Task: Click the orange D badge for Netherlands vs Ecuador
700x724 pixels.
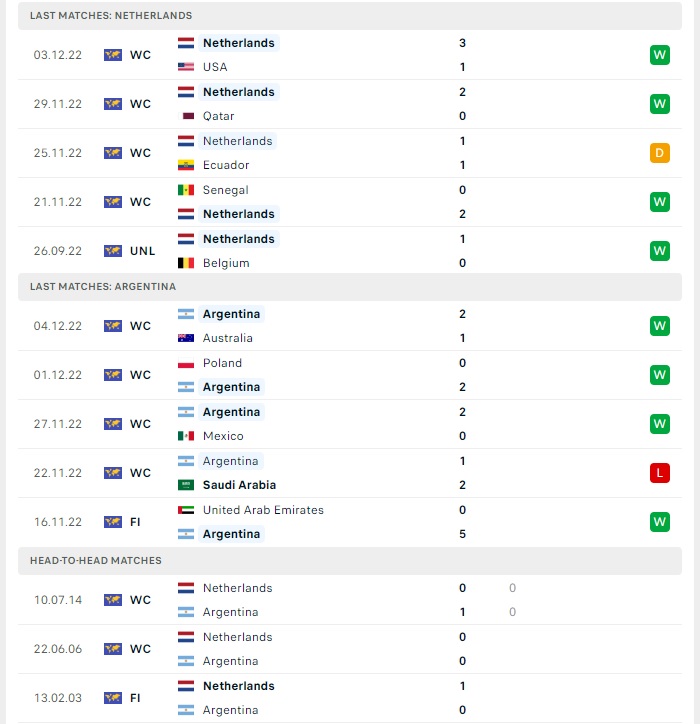Action: pos(659,153)
